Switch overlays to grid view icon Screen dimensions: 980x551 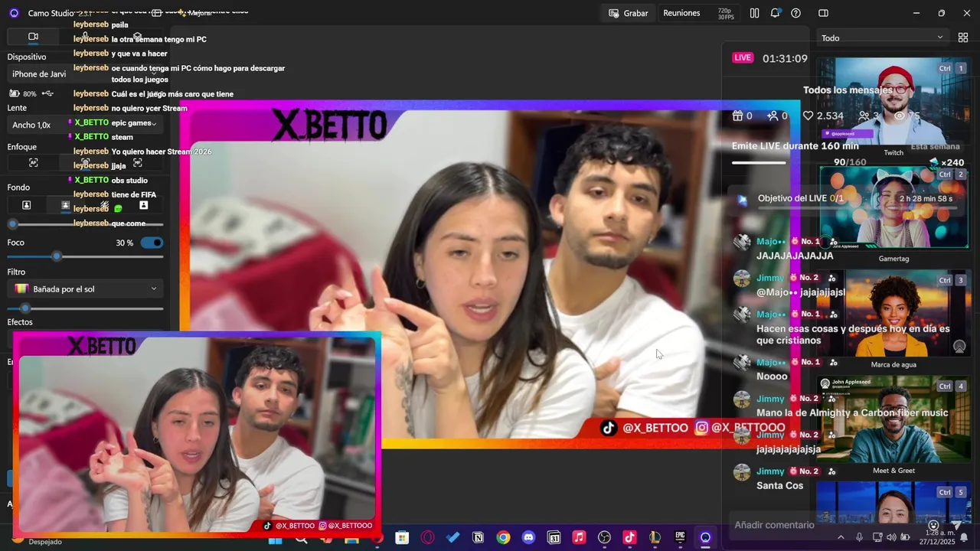click(x=963, y=37)
